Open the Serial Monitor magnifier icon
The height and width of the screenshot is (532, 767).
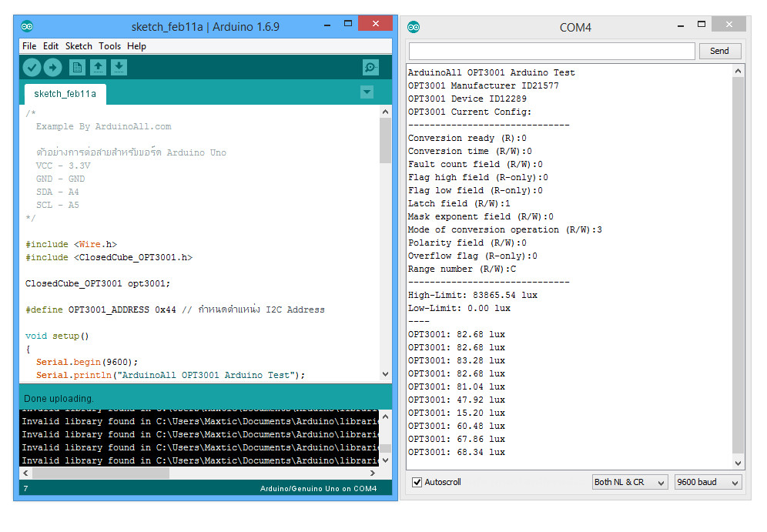370,68
